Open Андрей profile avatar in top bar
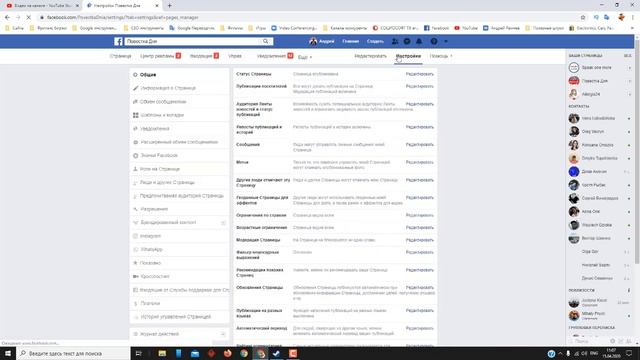Viewport: 640px width, 360px height. coord(313,41)
